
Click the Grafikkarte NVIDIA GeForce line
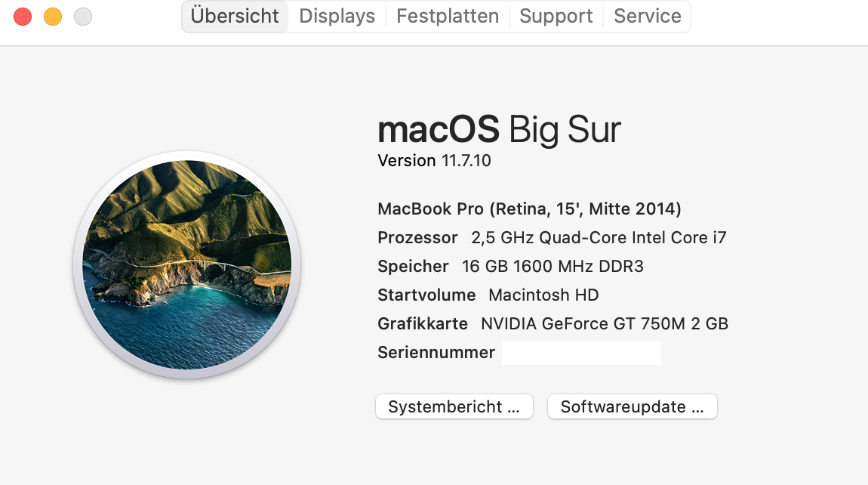coord(553,324)
